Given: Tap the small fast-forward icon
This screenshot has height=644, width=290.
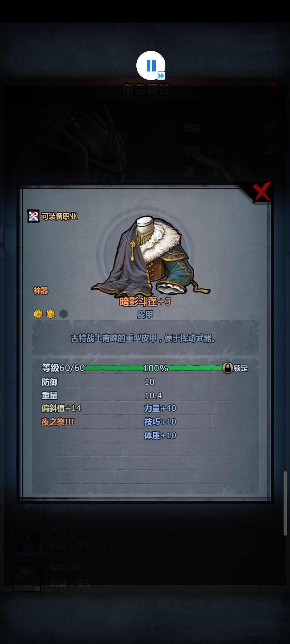Looking at the screenshot, I should (161, 76).
